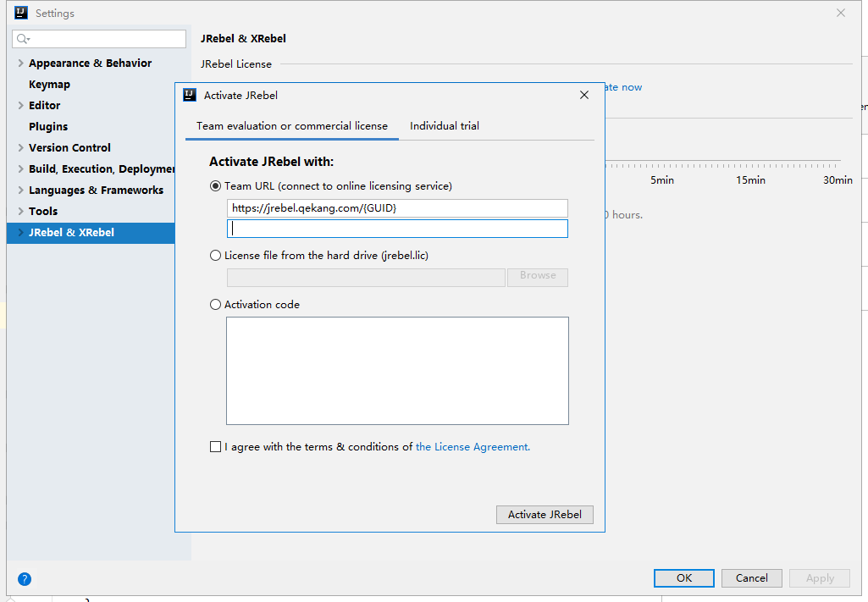Select Activation code radio option

pos(215,304)
